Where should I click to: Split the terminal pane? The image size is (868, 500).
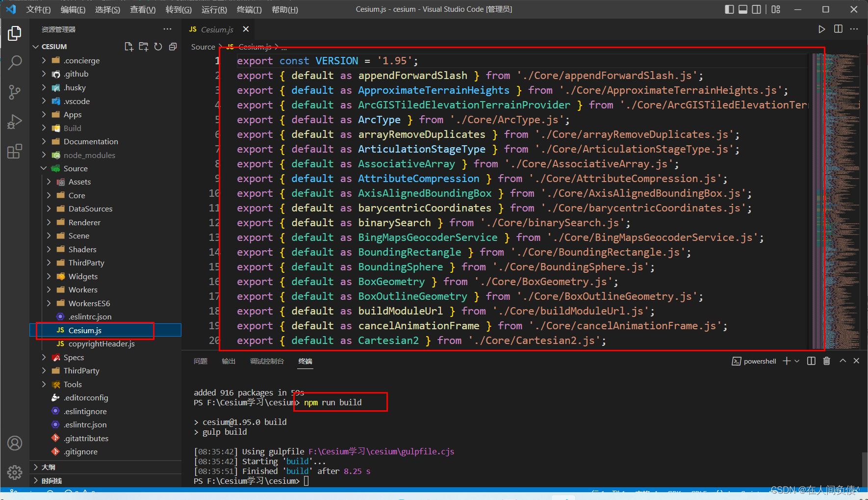811,361
